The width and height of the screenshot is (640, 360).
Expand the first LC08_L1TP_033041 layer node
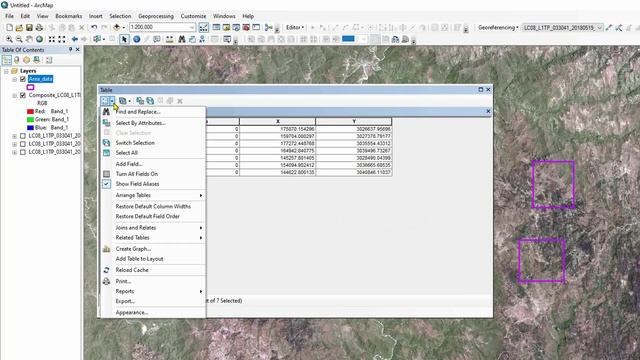coord(14,136)
